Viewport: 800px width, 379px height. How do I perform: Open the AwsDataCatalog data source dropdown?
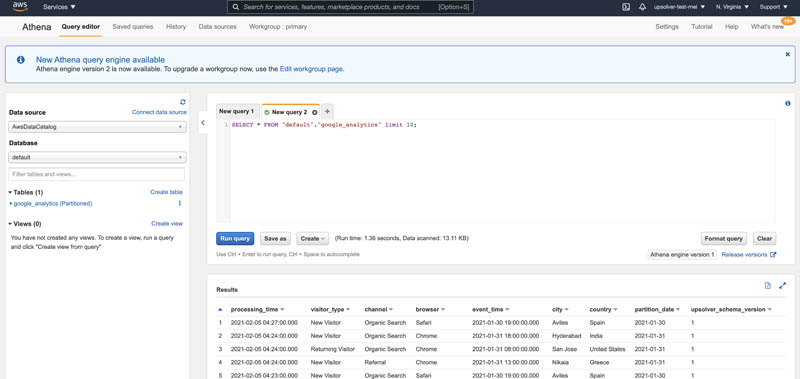pyautogui.click(x=97, y=127)
